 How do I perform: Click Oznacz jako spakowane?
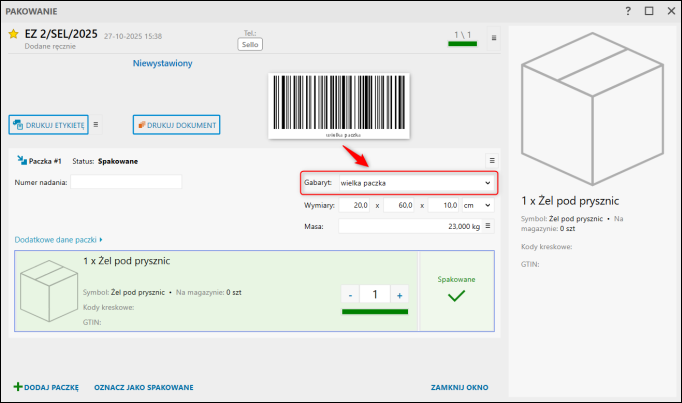coord(143,387)
